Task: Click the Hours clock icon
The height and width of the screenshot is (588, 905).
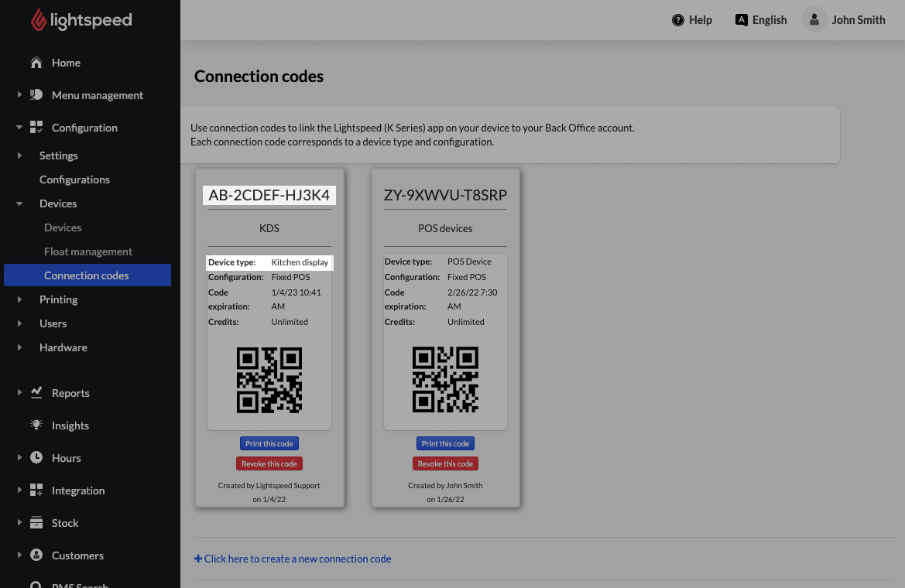Action: click(36, 458)
